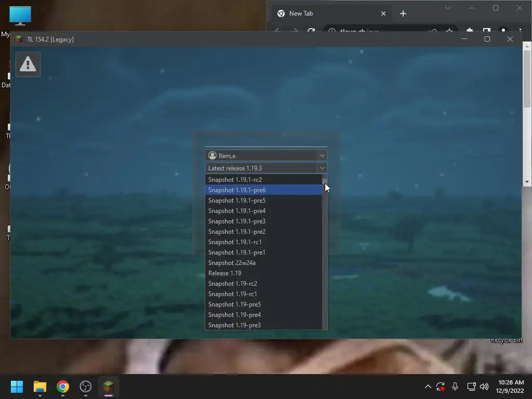Pick Snapshot 1.19-pre3 at list bottom
Screen dimensions: 532x399
pyautogui.click(x=263, y=325)
